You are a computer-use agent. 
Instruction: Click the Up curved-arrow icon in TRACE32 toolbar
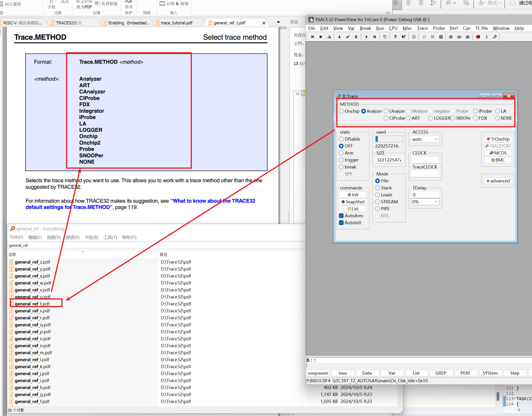(356, 37)
